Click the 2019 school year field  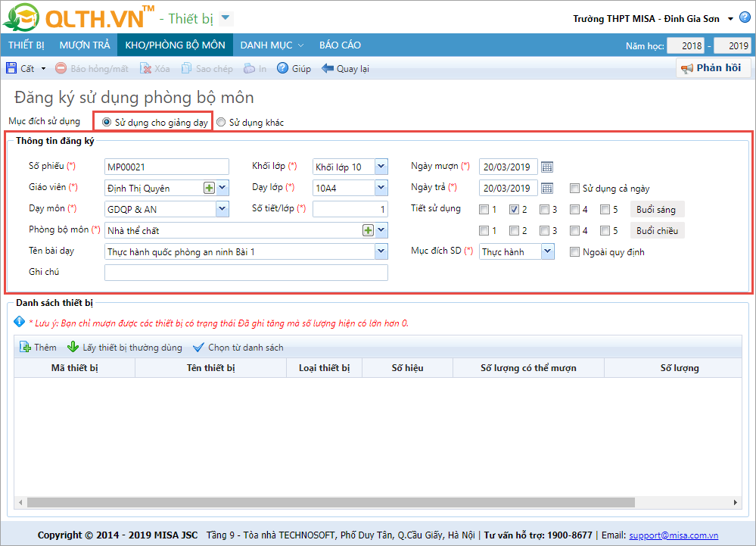(732, 46)
